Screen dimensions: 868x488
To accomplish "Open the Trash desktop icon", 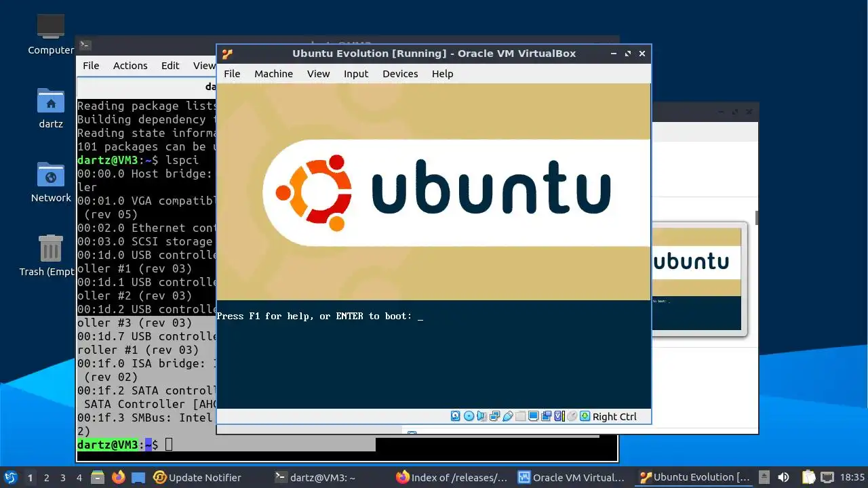I will pos(51,256).
